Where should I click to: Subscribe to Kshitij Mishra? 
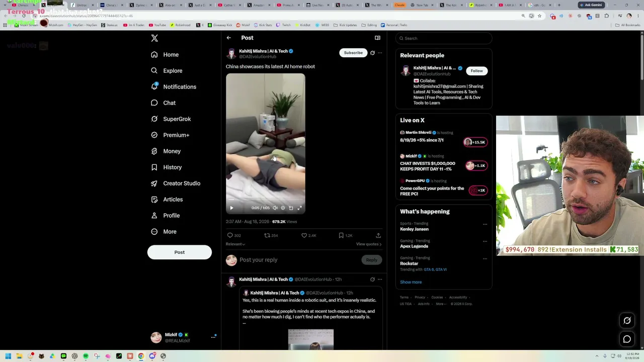pyautogui.click(x=353, y=53)
